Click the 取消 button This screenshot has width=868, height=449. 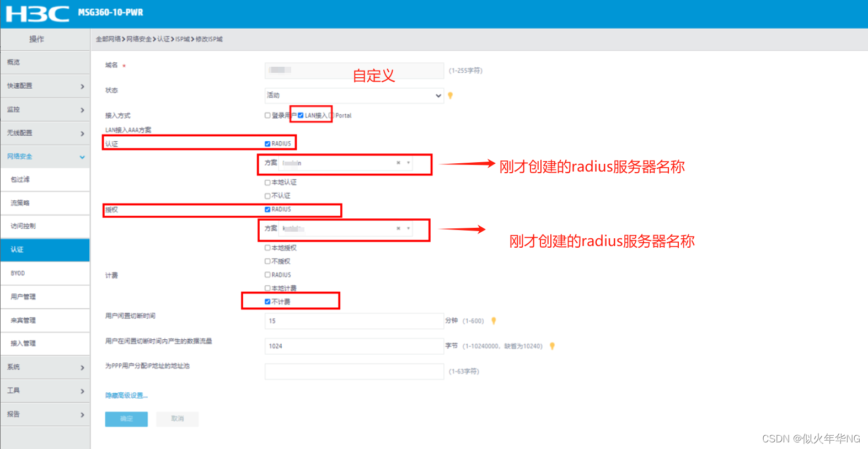pos(177,419)
